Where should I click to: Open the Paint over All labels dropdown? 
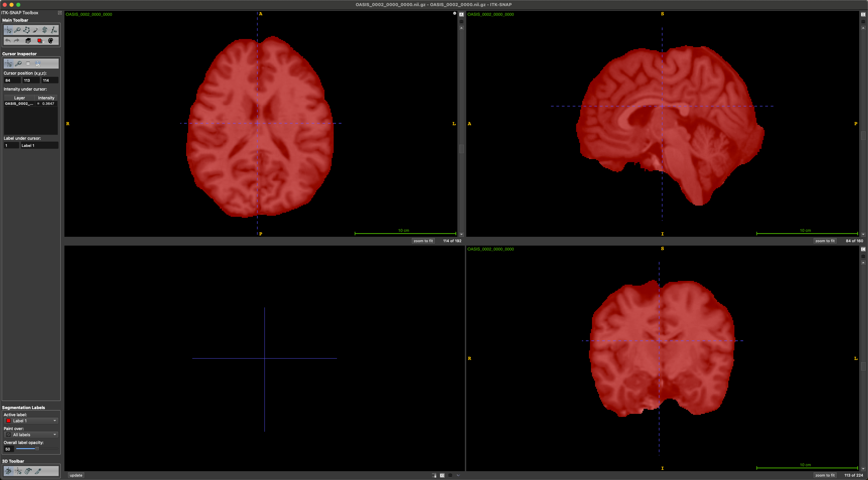[x=31, y=435]
